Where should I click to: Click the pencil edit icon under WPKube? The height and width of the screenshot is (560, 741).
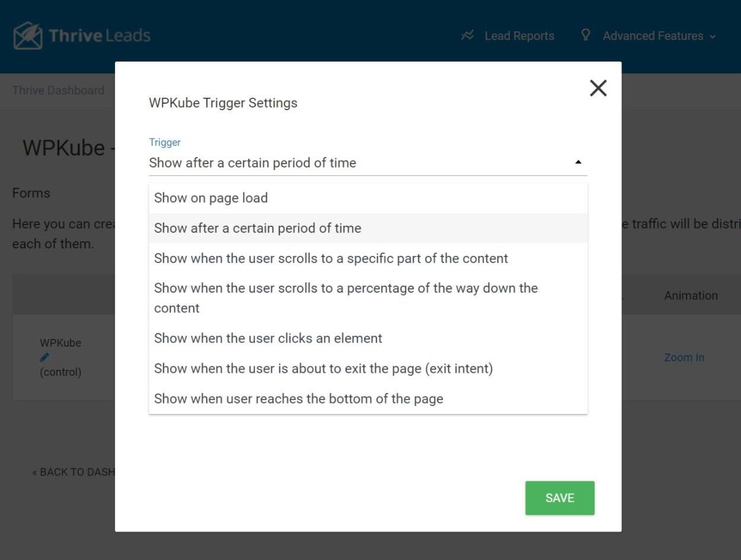point(44,357)
